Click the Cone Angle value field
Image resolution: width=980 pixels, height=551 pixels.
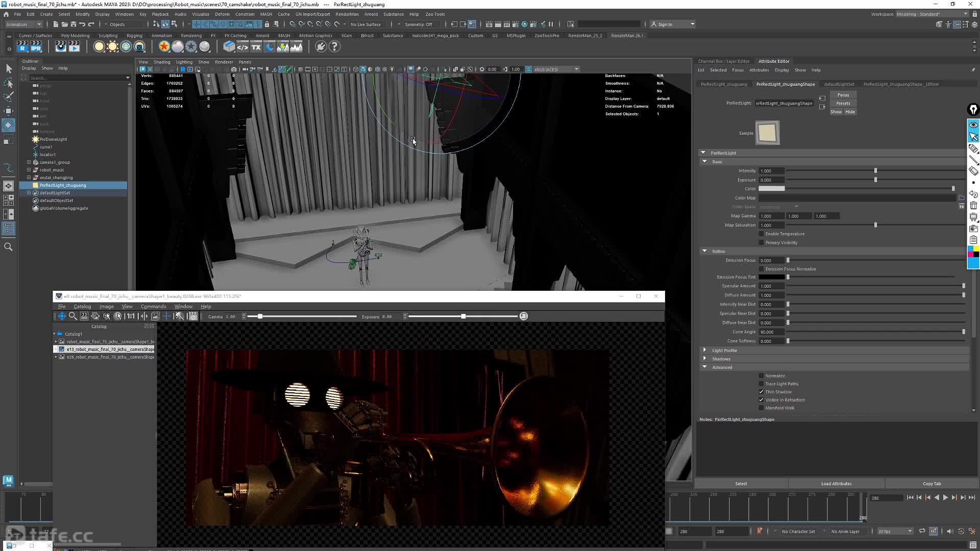[771, 332]
